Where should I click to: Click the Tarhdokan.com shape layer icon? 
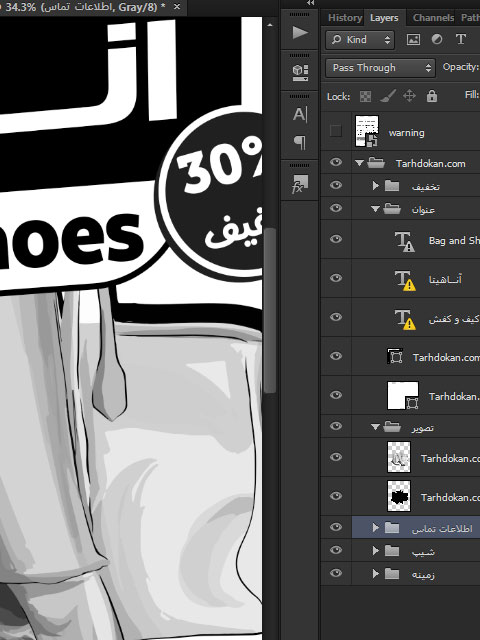(395, 356)
